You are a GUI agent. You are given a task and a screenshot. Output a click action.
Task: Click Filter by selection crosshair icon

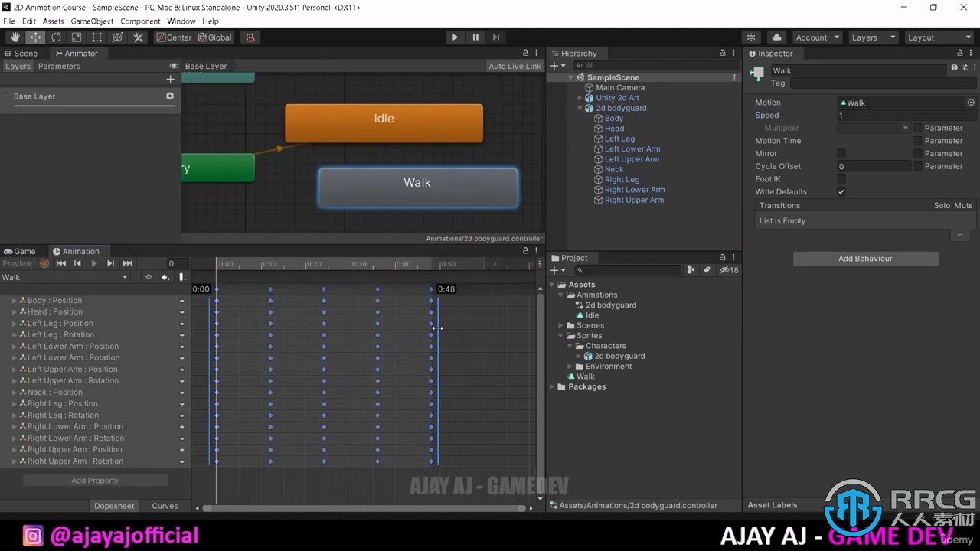tap(149, 277)
